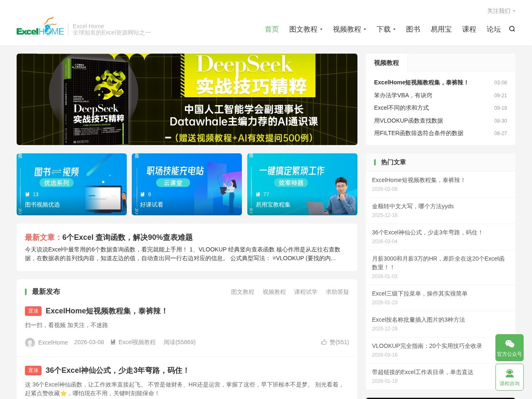Screen dimensions: 532x399
Task: Click the ExcelHome logo
Action: pyautogui.click(x=40, y=27)
